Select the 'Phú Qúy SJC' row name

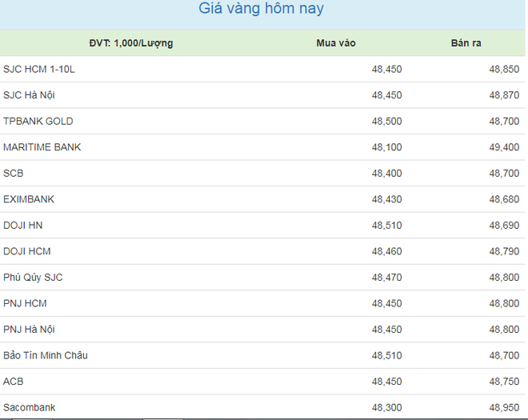(x=33, y=278)
